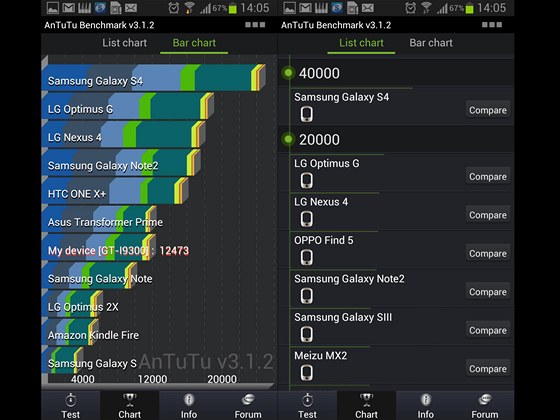Select the LG Optimus 2X bar
Viewport: 560px width, 420px height.
72,303
